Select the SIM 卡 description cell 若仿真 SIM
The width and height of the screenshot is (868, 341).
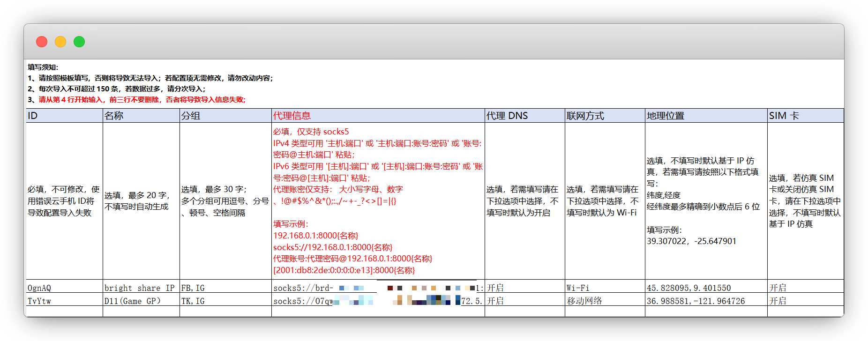click(806, 201)
